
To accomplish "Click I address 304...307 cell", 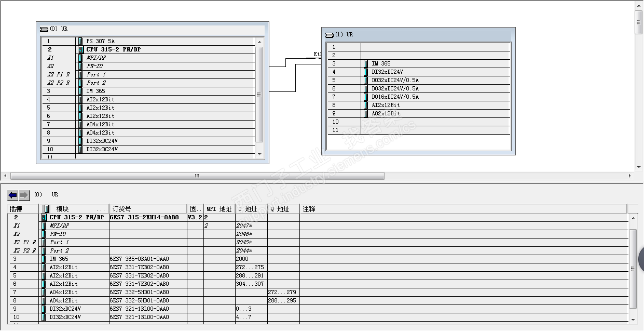I will pyautogui.click(x=251, y=284).
